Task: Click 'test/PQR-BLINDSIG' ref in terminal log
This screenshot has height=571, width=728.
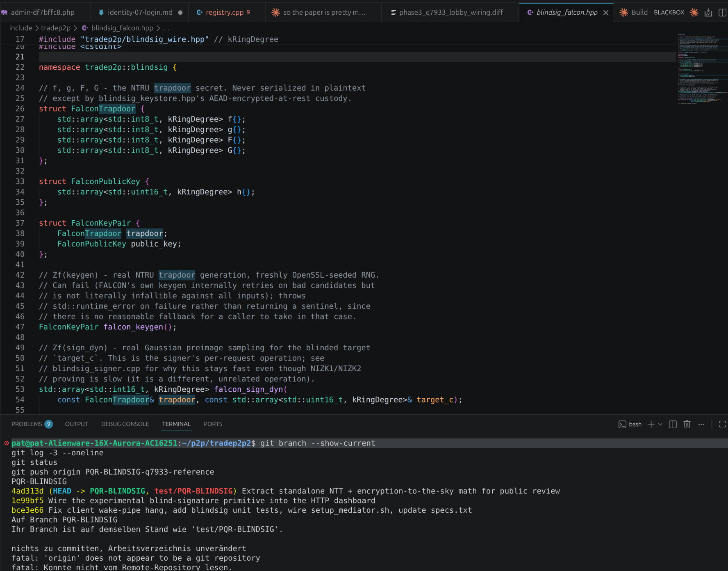Action: [x=193, y=491]
